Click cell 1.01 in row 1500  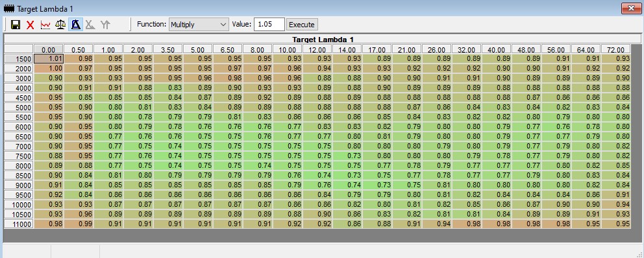pyautogui.click(x=49, y=58)
